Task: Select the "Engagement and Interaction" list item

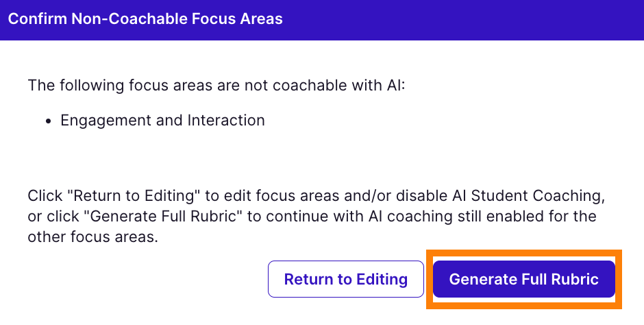Action: [x=162, y=120]
